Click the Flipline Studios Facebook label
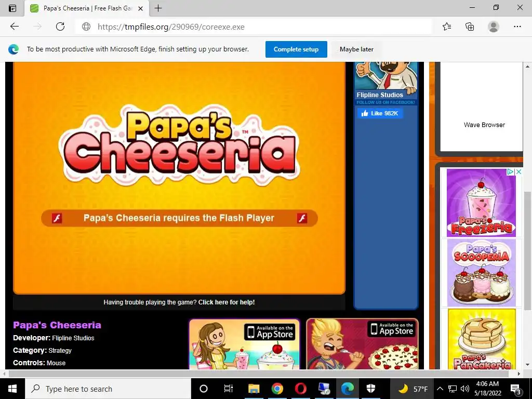This screenshot has height=399, width=532. (380, 95)
